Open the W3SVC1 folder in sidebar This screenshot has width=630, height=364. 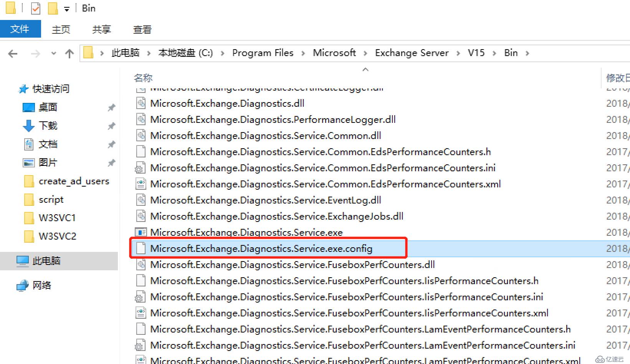[57, 218]
